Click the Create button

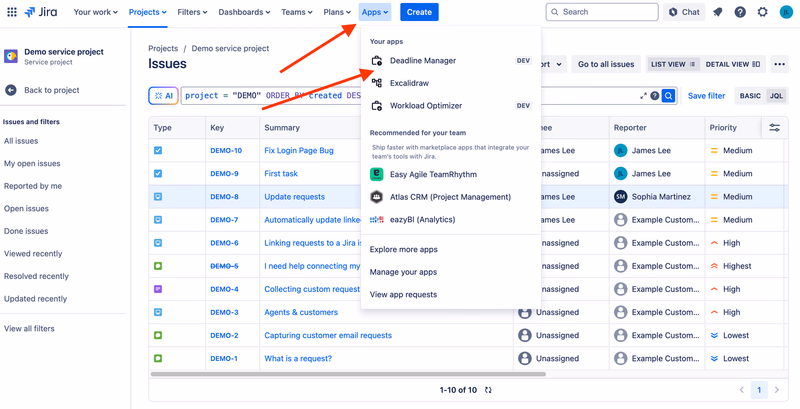(419, 12)
